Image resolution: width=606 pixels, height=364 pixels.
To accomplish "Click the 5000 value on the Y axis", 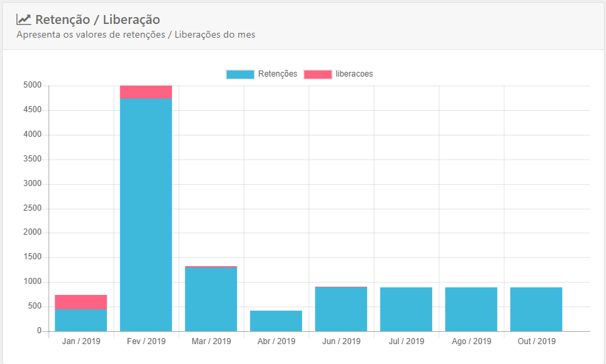I will [x=32, y=86].
